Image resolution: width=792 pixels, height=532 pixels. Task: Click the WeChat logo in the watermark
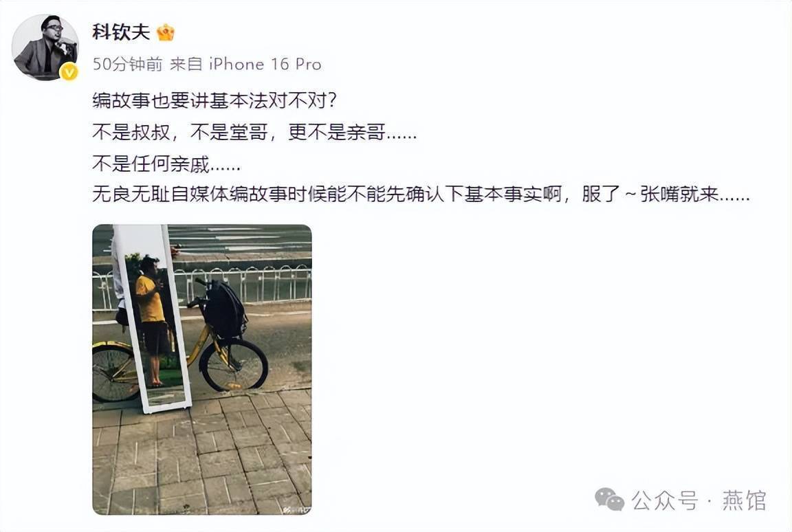pos(609,500)
